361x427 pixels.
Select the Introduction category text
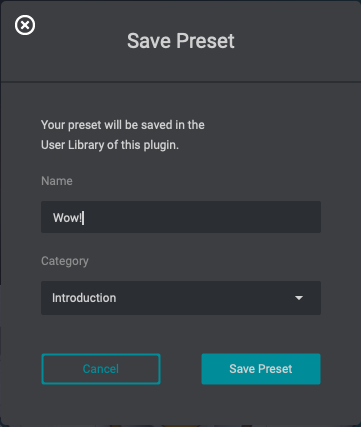[x=84, y=298]
